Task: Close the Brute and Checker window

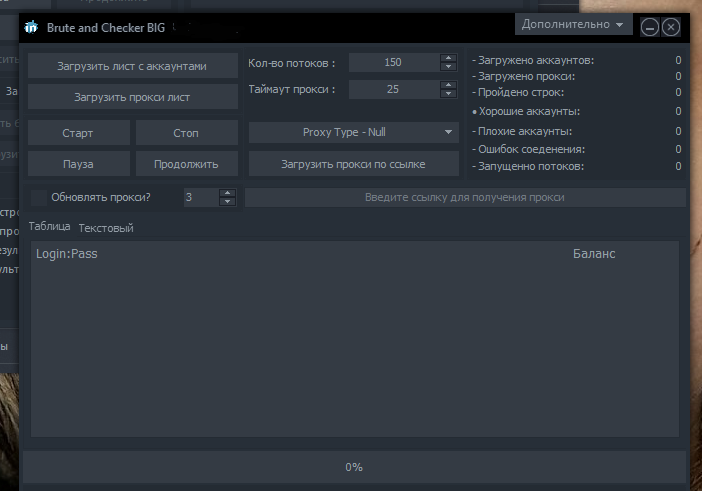Action: (671, 27)
